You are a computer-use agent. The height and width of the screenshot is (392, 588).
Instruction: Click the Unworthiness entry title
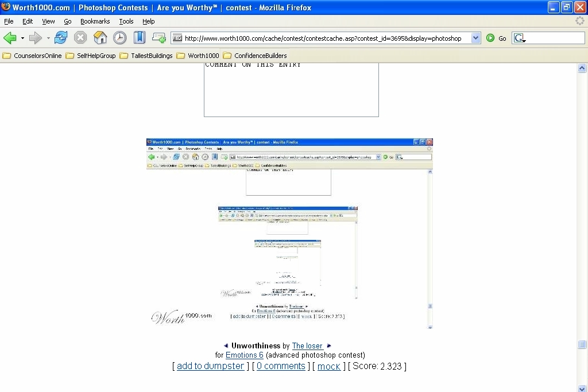pos(256,346)
